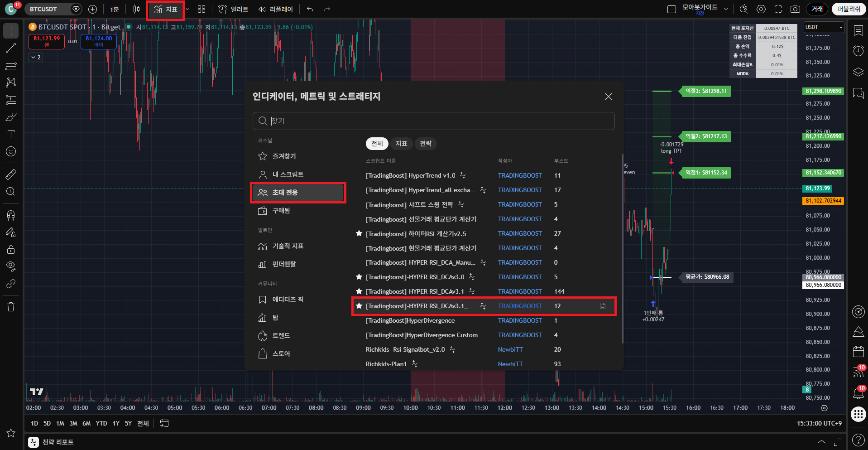Undo the last action
This screenshot has height=450, width=868.
click(310, 9)
